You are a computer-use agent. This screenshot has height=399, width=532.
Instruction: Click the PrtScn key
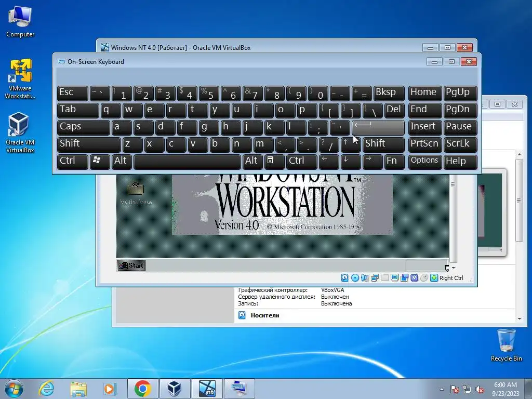click(x=425, y=144)
